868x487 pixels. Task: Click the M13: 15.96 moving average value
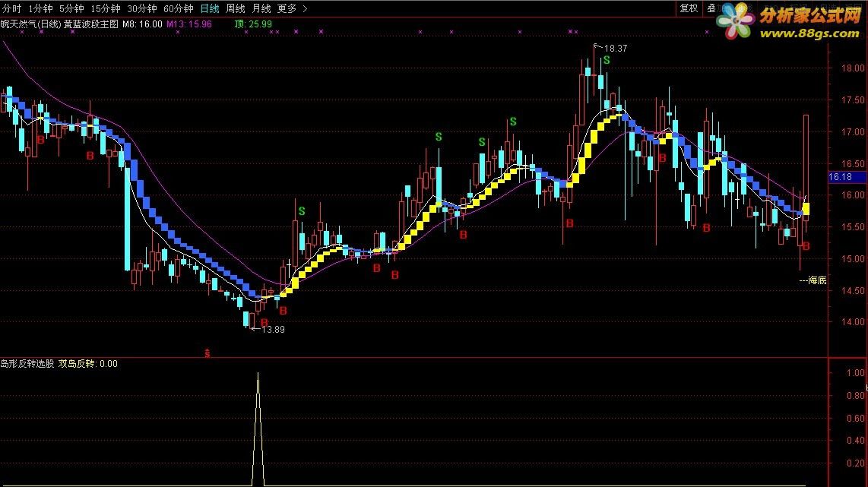point(188,24)
